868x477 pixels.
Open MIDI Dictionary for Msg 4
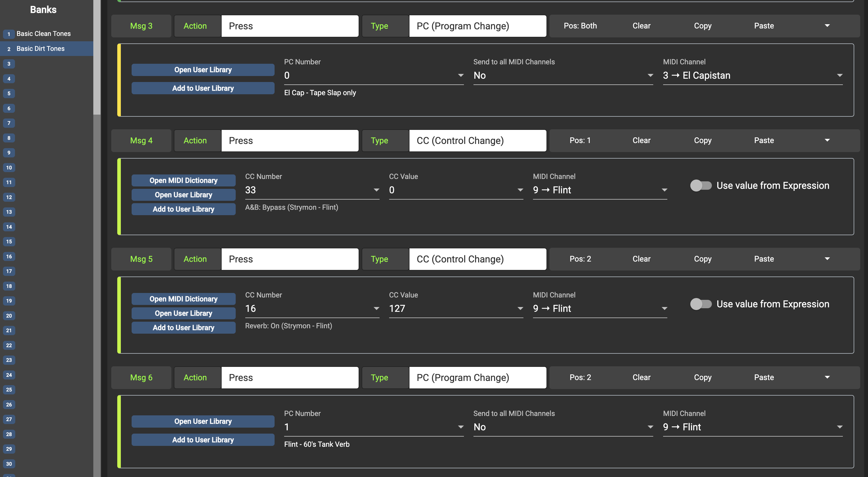pyautogui.click(x=183, y=180)
